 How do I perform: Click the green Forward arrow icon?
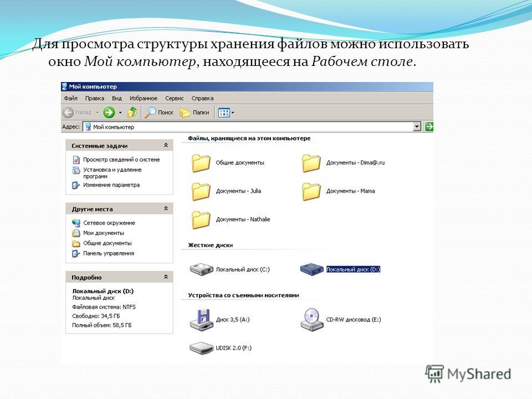coord(109,112)
